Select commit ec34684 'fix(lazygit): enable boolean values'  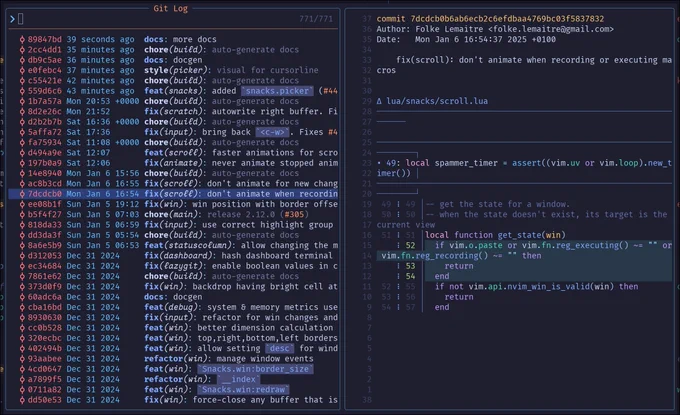click(173, 266)
